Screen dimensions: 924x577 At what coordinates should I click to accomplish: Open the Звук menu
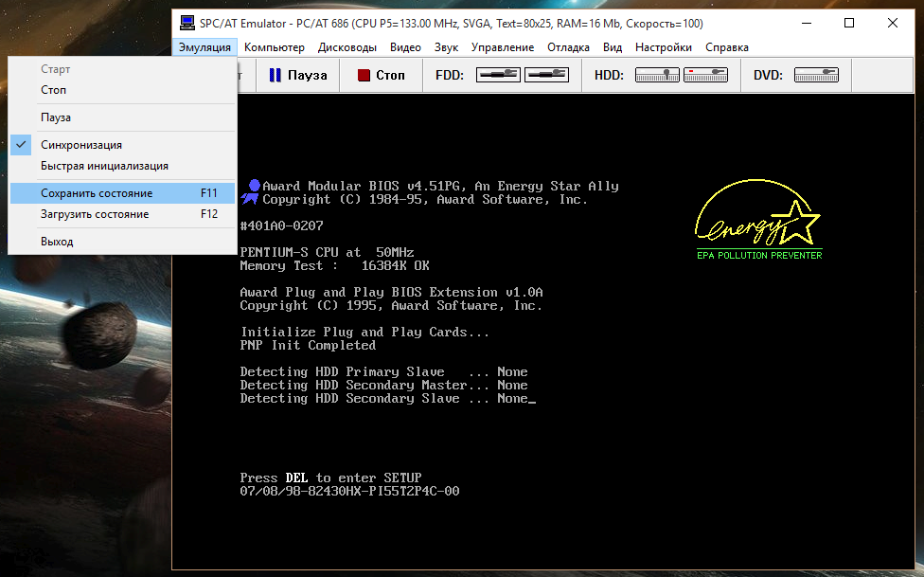[446, 47]
